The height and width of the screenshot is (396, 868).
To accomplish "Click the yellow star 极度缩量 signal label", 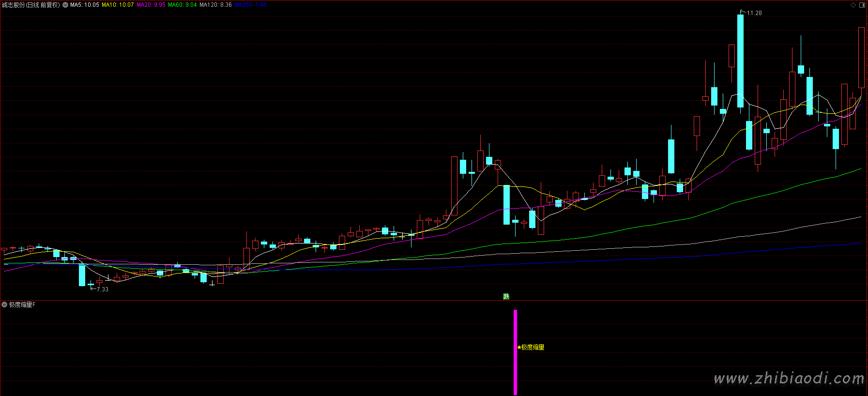I will [531, 347].
